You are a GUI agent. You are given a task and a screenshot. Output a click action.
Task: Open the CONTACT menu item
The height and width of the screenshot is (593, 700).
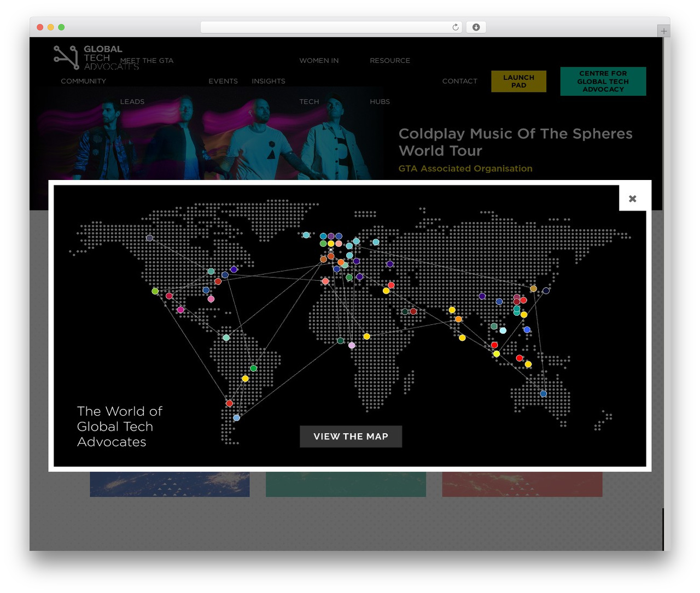point(460,81)
